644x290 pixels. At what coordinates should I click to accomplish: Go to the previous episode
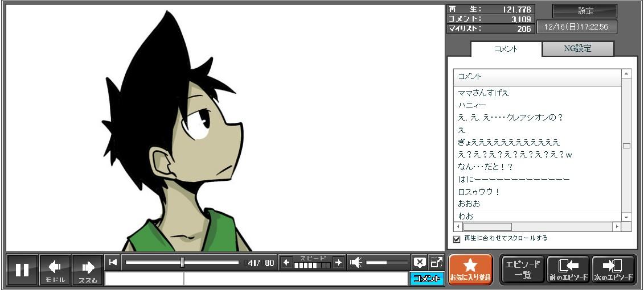pyautogui.click(x=568, y=270)
